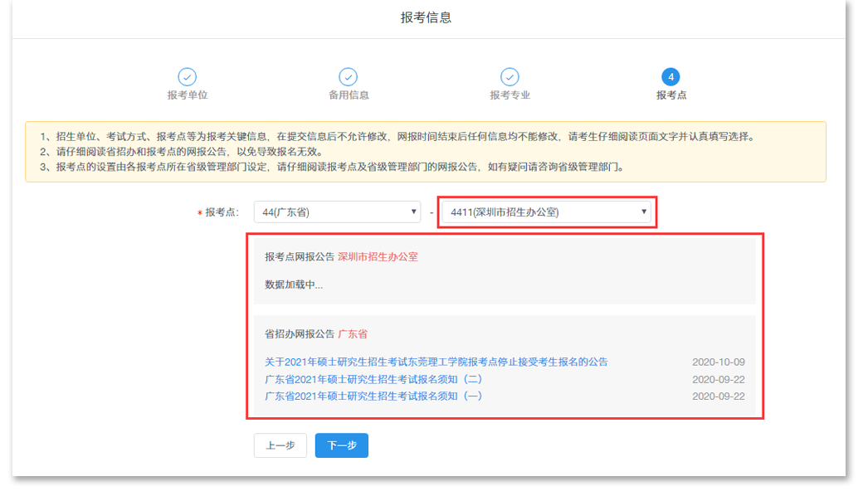Click the 备用信息 step checkmark icon
This screenshot has width=868, height=496.
[x=348, y=76]
